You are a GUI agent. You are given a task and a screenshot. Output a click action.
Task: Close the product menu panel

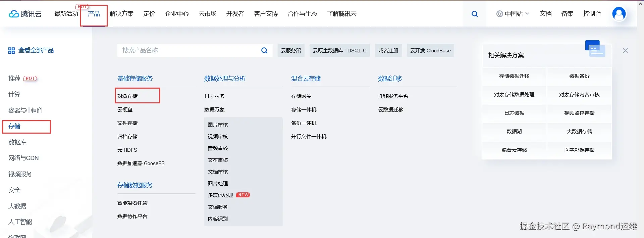[x=625, y=51]
